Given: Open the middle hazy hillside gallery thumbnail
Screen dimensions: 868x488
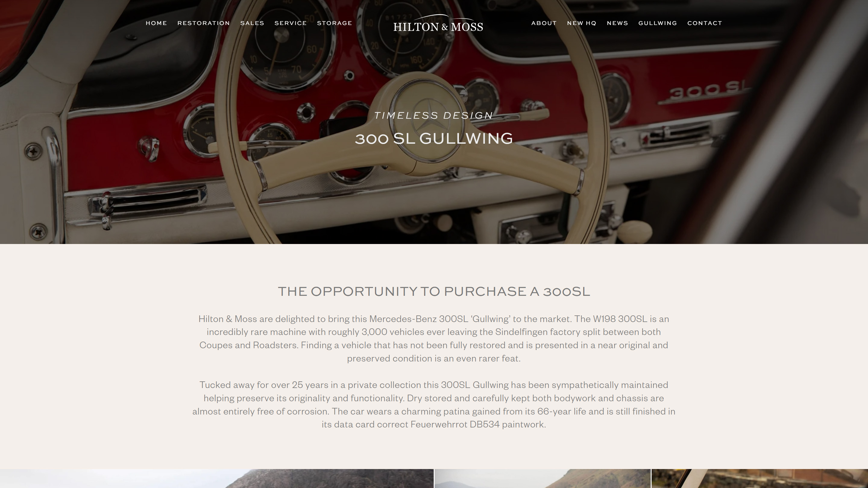Looking at the screenshot, I should [542, 478].
